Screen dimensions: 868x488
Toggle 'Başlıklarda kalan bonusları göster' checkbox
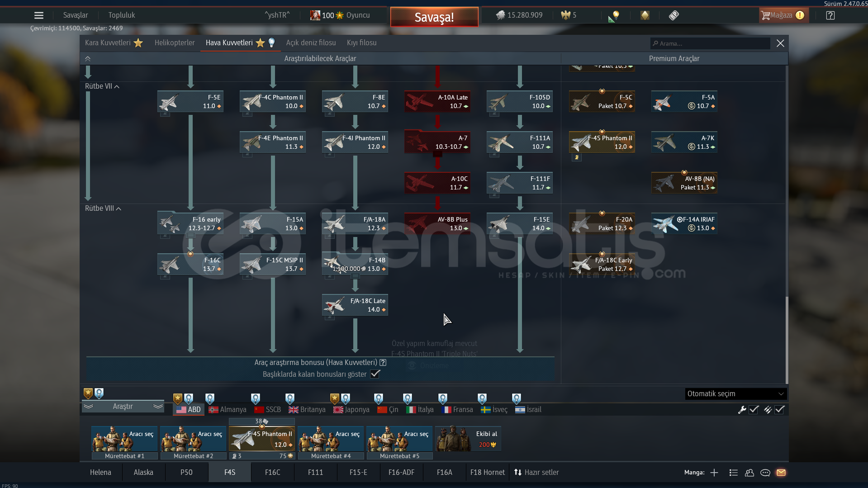point(375,374)
